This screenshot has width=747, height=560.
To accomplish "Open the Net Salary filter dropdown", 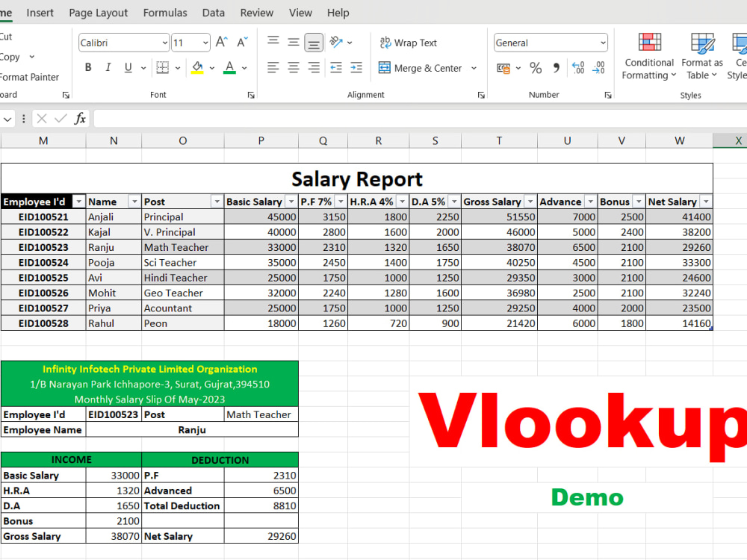I will coord(705,201).
